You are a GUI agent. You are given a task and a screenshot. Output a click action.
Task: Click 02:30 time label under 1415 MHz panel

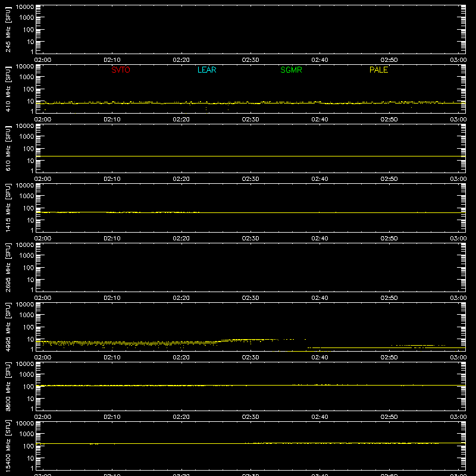(x=250, y=239)
